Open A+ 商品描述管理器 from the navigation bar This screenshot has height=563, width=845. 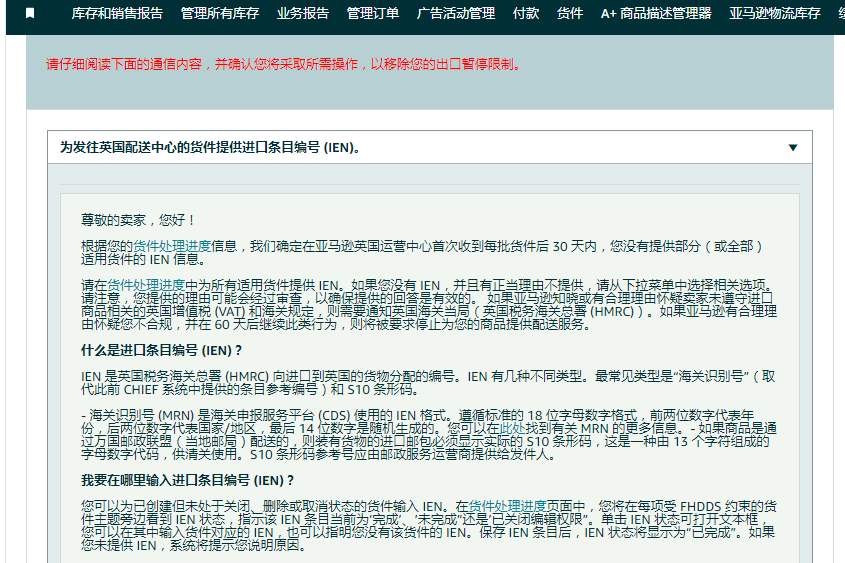pyautogui.click(x=656, y=13)
